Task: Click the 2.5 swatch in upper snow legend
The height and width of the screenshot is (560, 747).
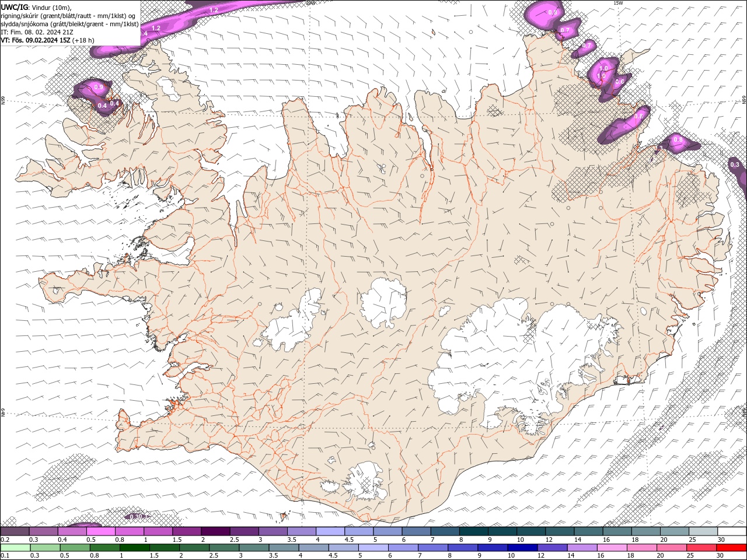Action: point(244,531)
